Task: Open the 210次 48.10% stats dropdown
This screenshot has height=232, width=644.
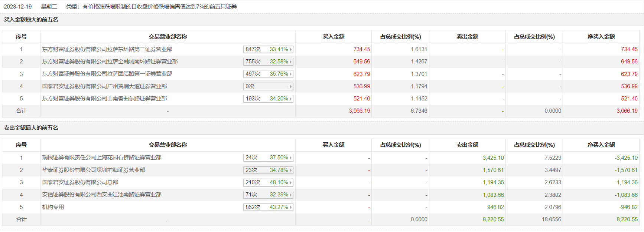Action: [x=268, y=182]
